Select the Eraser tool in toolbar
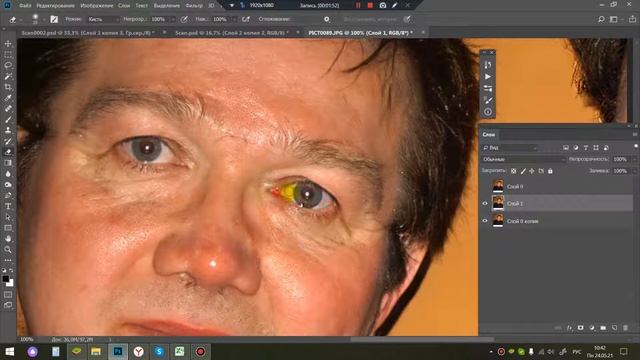The height and width of the screenshot is (360, 640). tap(8, 152)
